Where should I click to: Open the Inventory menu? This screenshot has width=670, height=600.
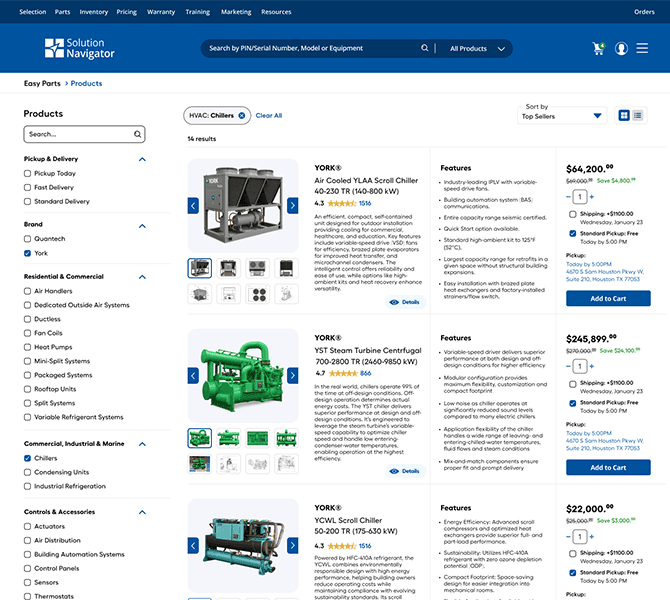click(x=94, y=12)
